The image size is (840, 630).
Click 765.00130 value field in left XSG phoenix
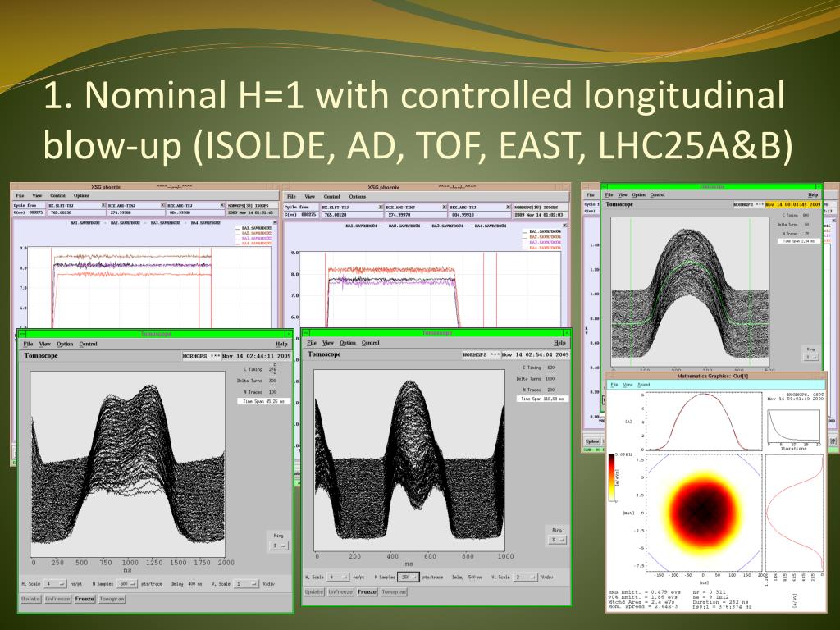(76, 212)
